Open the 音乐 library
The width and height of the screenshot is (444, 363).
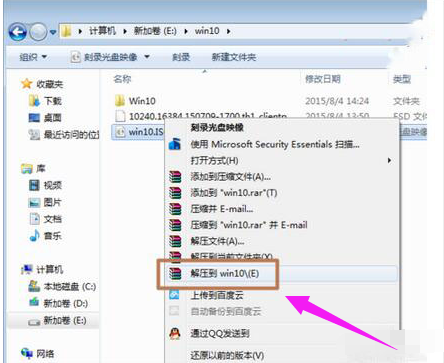45,236
